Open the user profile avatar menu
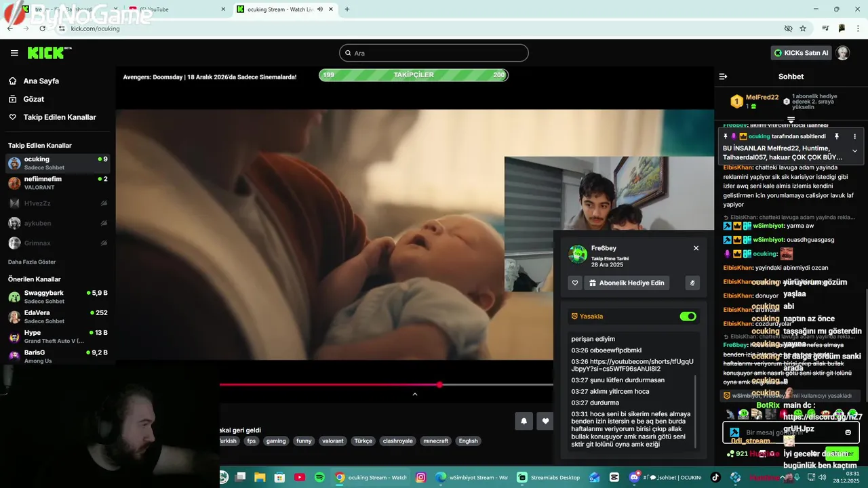This screenshot has height=488, width=868. tap(843, 53)
